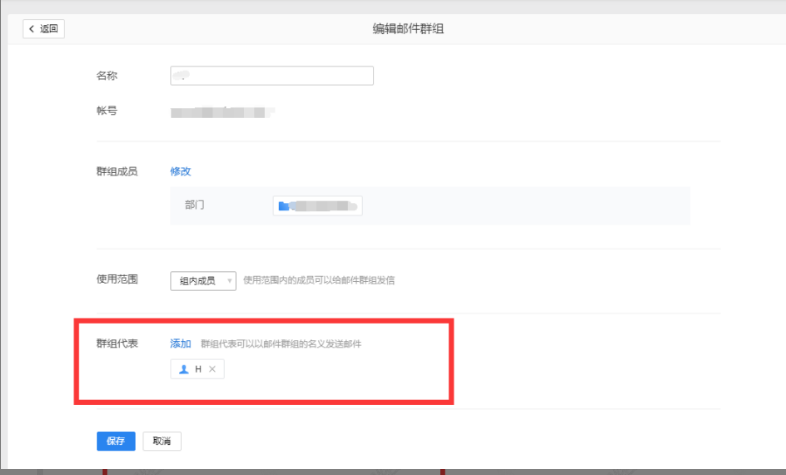Click 添加 to add a group representative
Image resolution: width=786 pixels, height=475 pixels.
(180, 343)
